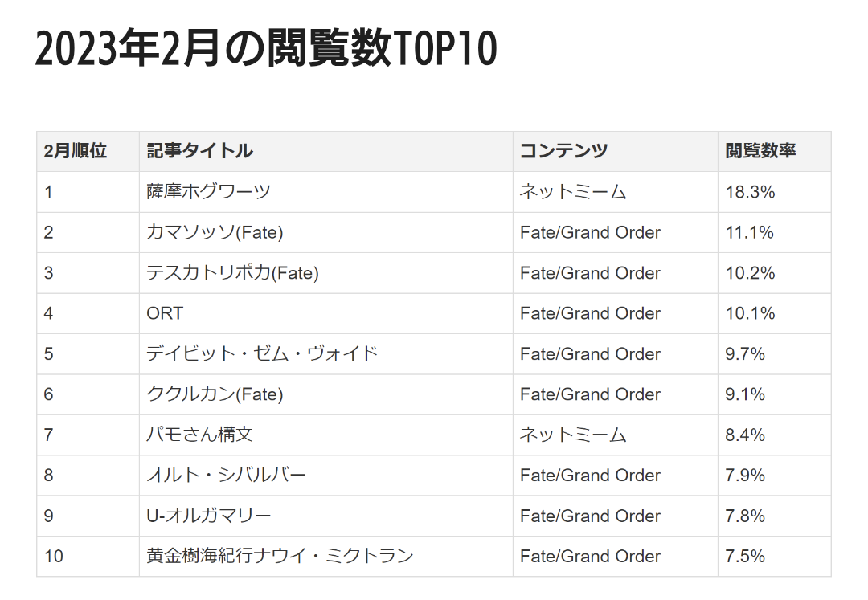
Task: Select the コンテンツ column header
Action: [563, 151]
